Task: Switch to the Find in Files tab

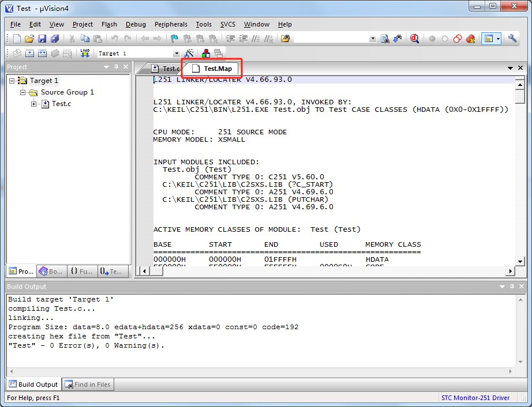Action: click(88, 385)
